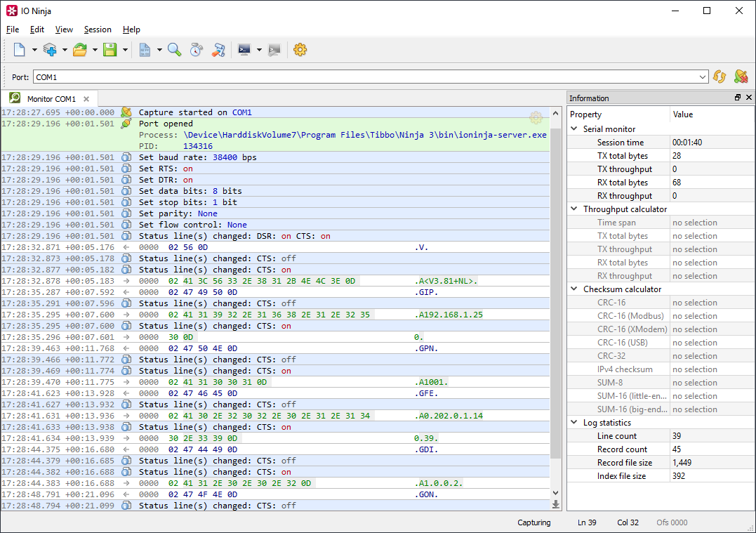Click the stop capture plug icon
Image resolution: width=756 pixels, height=533 pixels.
click(741, 77)
